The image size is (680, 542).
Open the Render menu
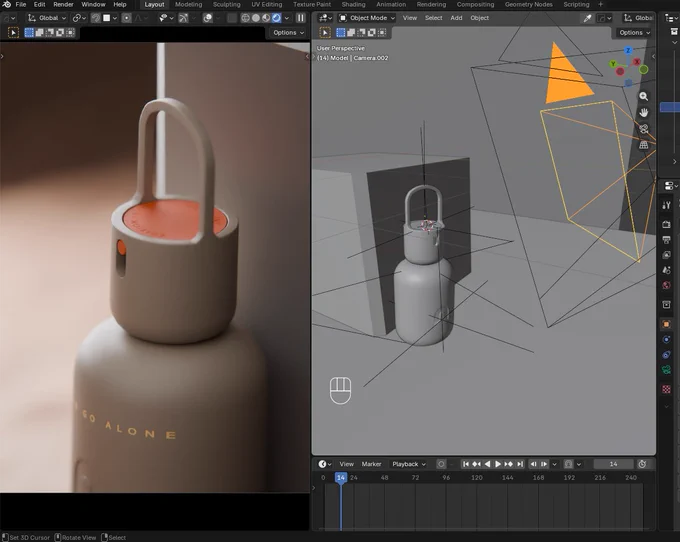[63, 4]
